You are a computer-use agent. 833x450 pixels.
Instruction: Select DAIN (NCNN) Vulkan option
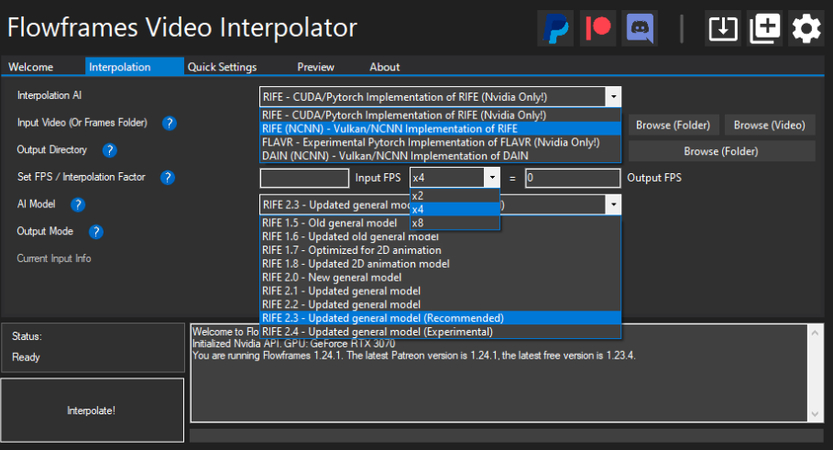[x=440, y=156]
